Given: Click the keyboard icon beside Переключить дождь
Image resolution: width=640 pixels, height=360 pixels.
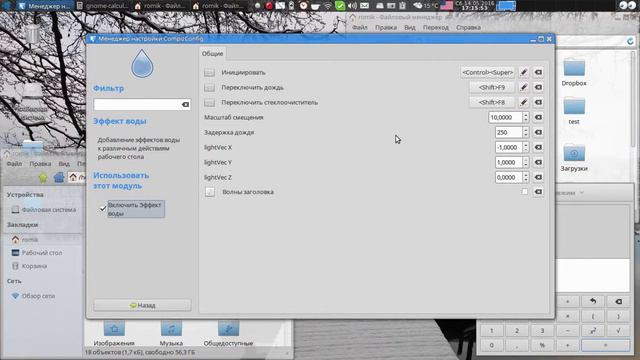Looking at the screenshot, I should 209,87.
